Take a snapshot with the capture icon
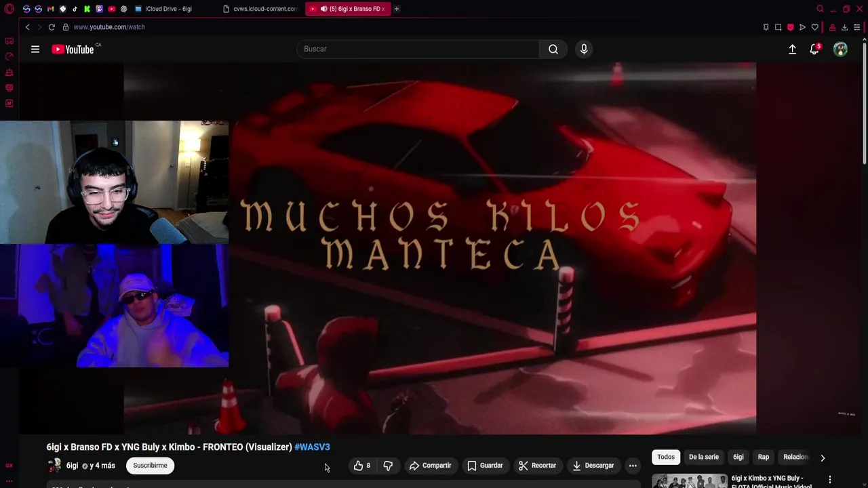 pyautogui.click(x=778, y=27)
